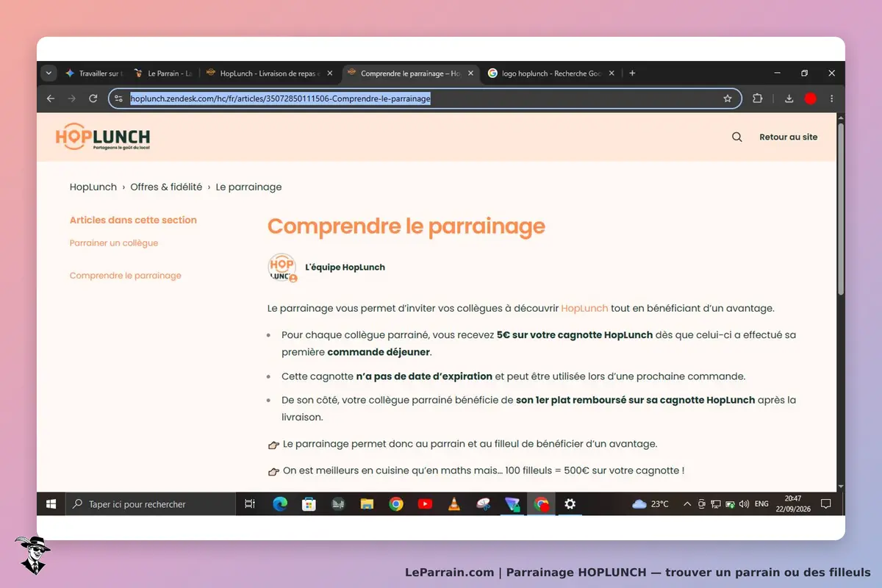Open the Chrome extensions puzzle icon
Viewport: 882px width, 588px height.
coord(758,98)
